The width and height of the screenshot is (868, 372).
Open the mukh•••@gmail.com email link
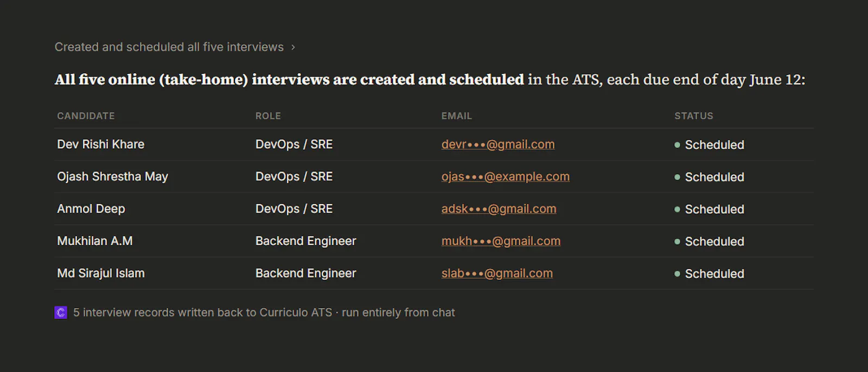point(501,241)
